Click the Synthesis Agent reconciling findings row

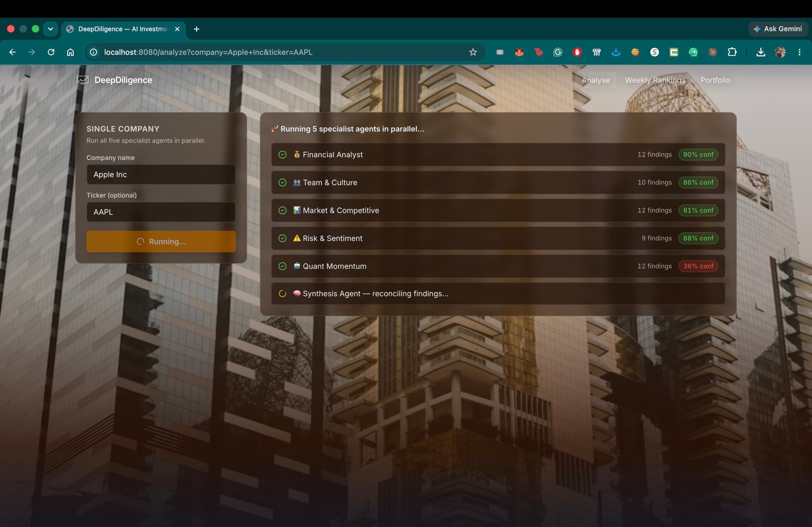(498, 294)
